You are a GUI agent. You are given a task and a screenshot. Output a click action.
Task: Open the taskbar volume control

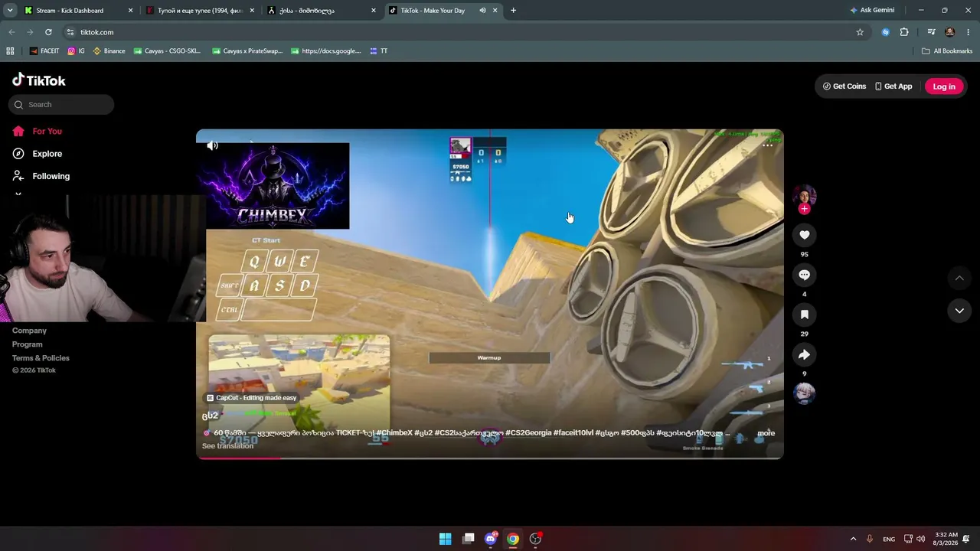point(920,539)
